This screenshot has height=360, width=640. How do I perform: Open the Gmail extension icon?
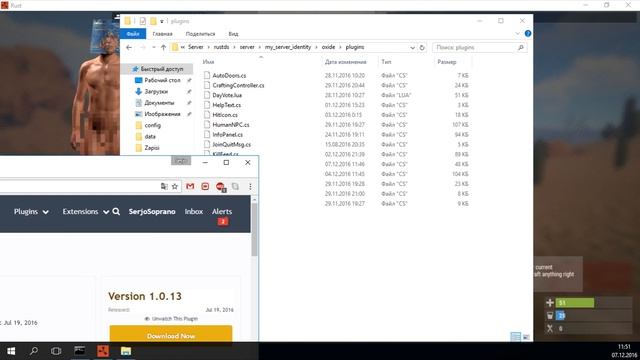point(190,186)
